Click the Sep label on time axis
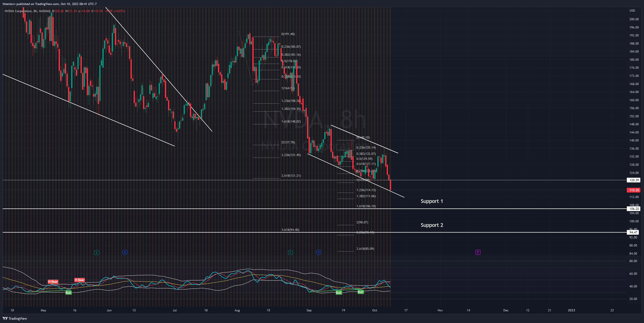This screenshot has height=323, width=644. click(309, 310)
